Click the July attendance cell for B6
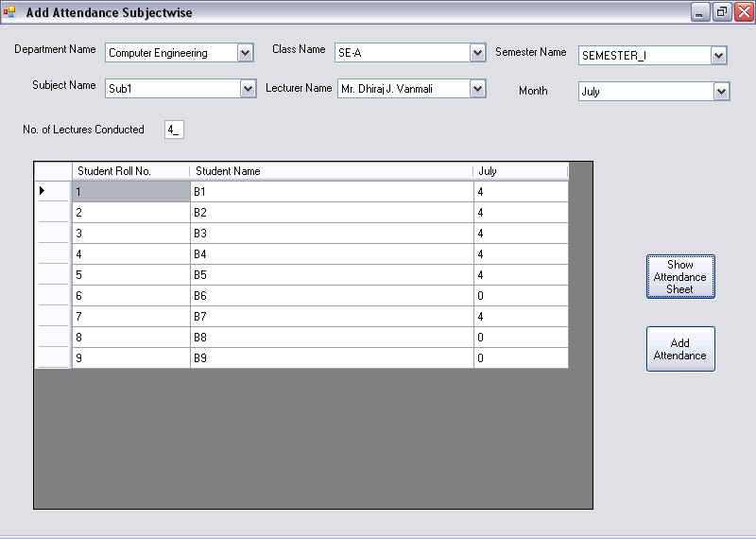756x539 pixels. pos(520,296)
